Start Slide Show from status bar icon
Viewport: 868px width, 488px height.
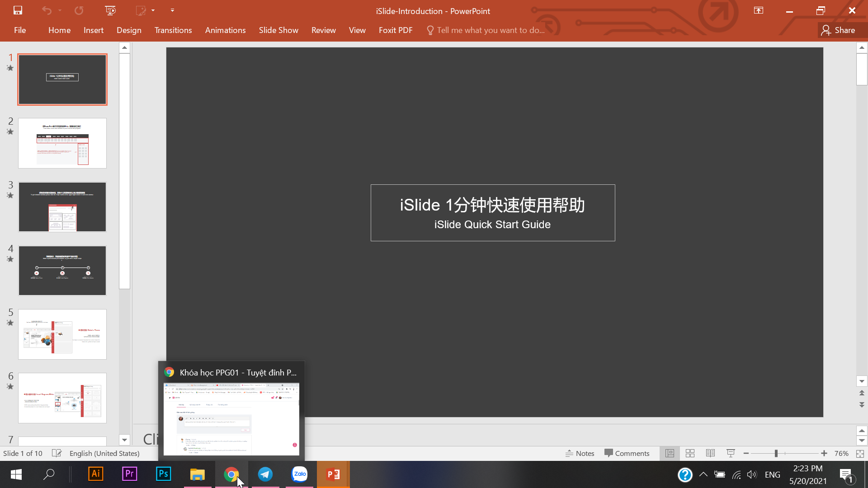coord(731,453)
